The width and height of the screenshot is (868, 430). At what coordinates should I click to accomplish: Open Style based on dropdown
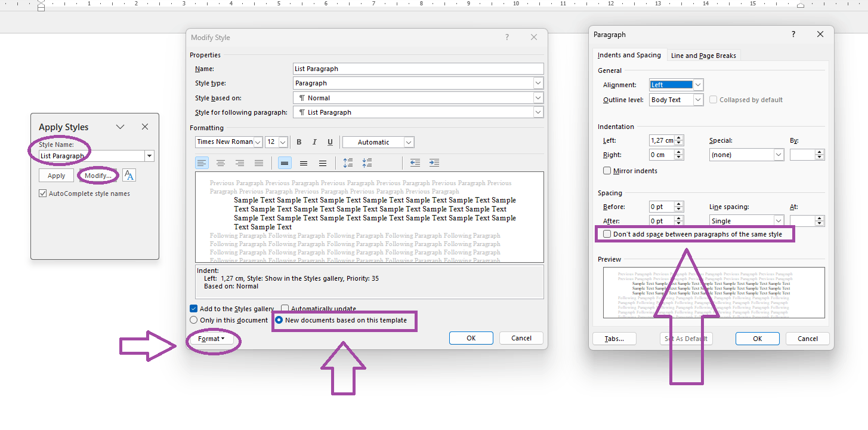[x=538, y=98]
